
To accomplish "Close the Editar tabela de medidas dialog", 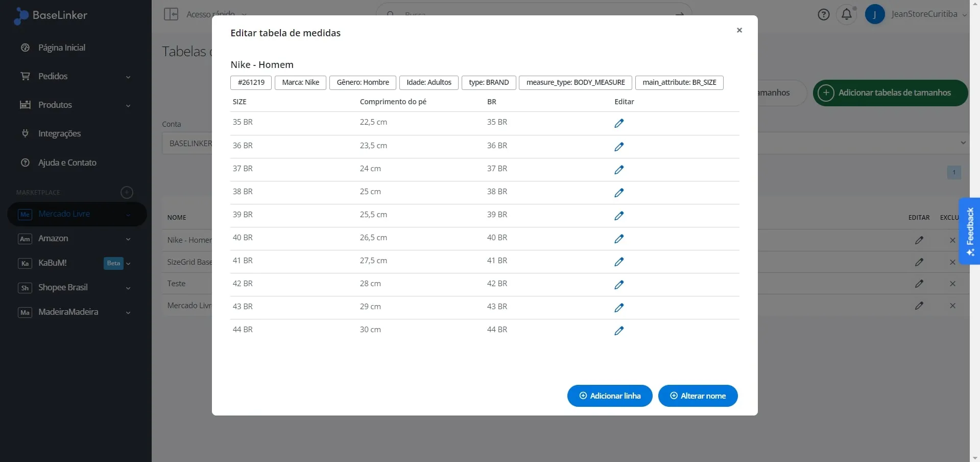I will [739, 30].
